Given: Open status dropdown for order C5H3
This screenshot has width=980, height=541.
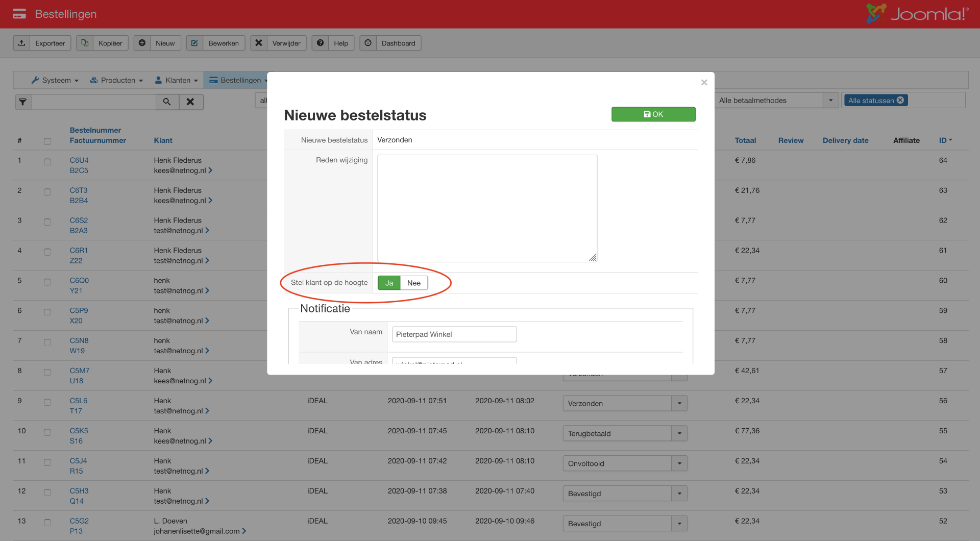Looking at the screenshot, I should pyautogui.click(x=625, y=494).
